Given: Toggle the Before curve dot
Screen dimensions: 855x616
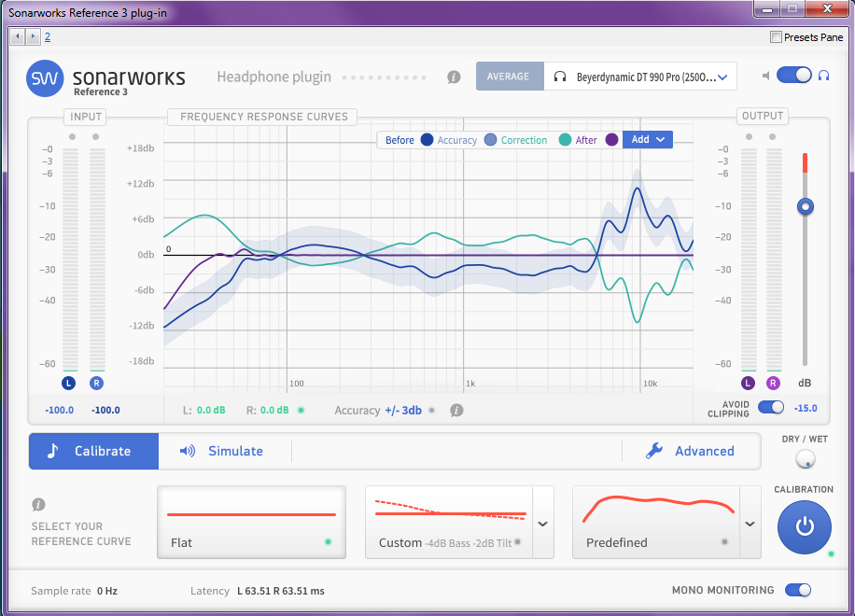Looking at the screenshot, I should click(427, 140).
